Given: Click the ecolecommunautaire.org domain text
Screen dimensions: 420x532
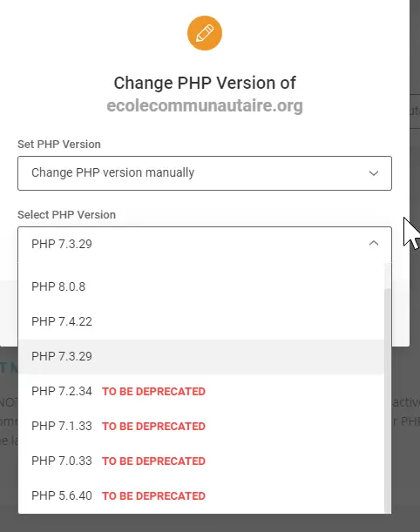Looking at the screenshot, I should click(x=205, y=105).
